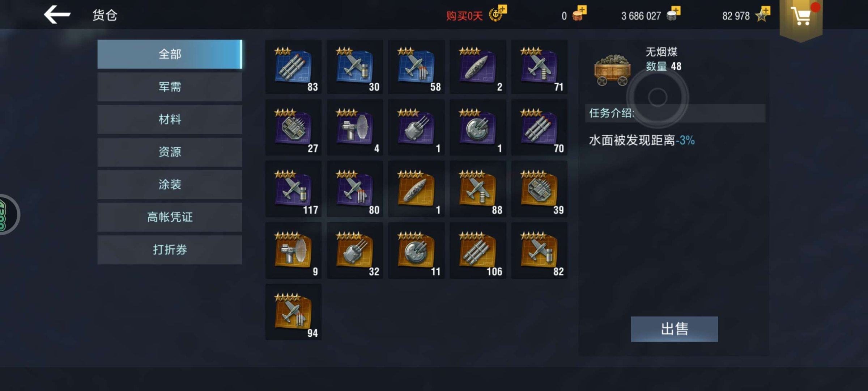
Task: Open the shopping cart icon
Action: [x=801, y=17]
